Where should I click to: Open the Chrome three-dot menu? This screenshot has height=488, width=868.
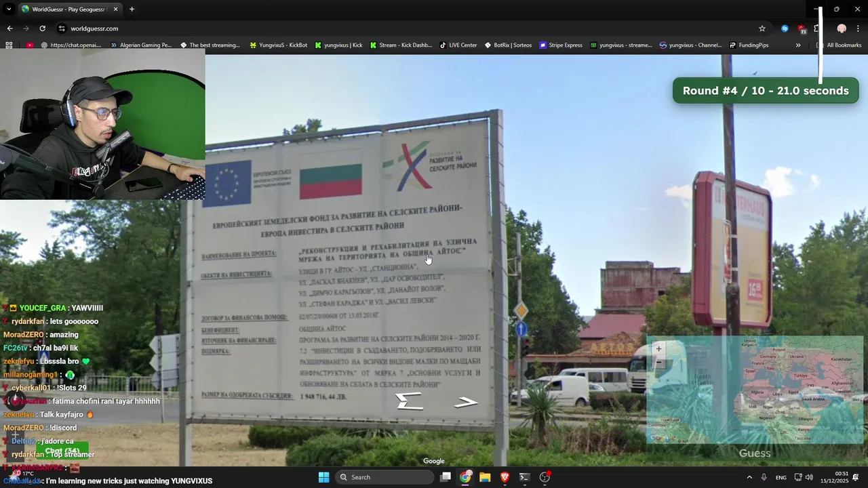[858, 28]
